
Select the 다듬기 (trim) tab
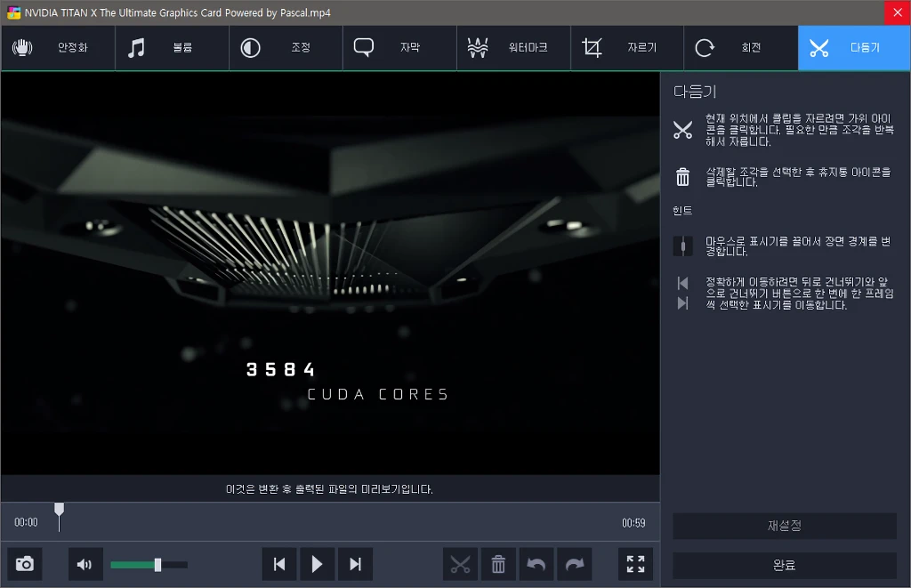pyautogui.click(x=854, y=48)
